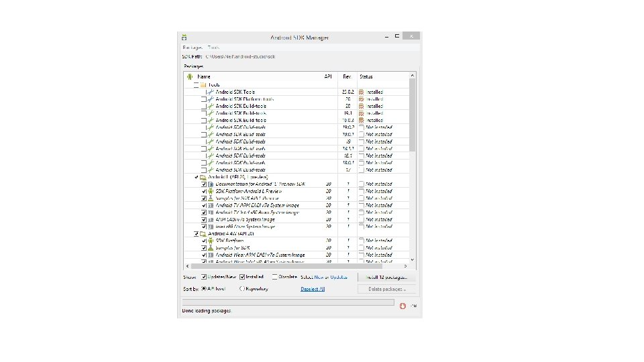Click the Status column header
The image size is (644, 362).
click(366, 76)
